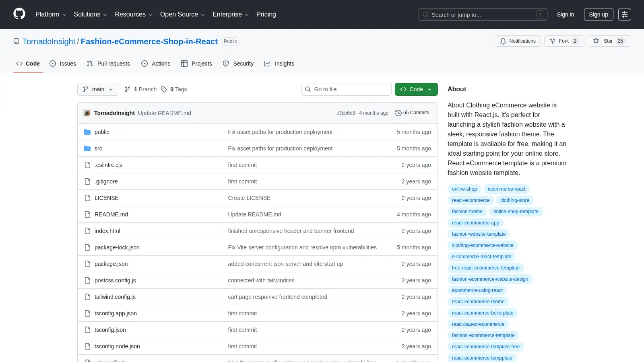This screenshot has width=644, height=362.
Task: Open the .gitignore file
Action: coord(106,181)
